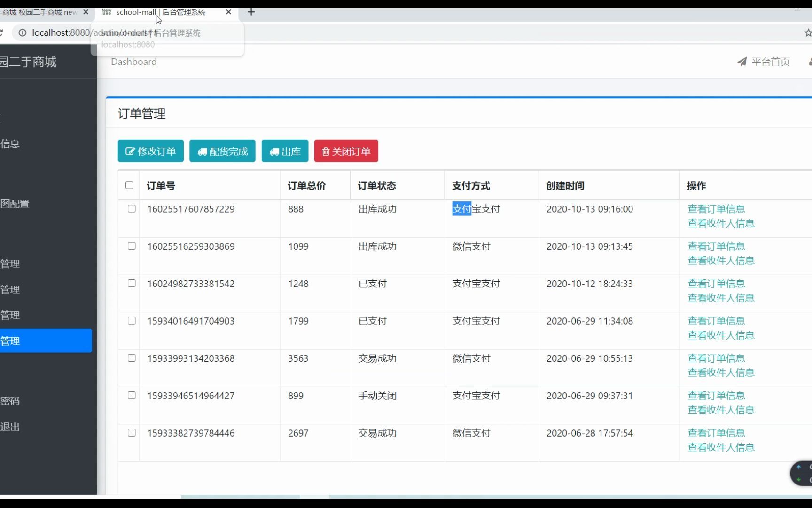This screenshot has height=508, width=812.
Task: Toggle the select-all checkbox in table header
Action: 129,185
